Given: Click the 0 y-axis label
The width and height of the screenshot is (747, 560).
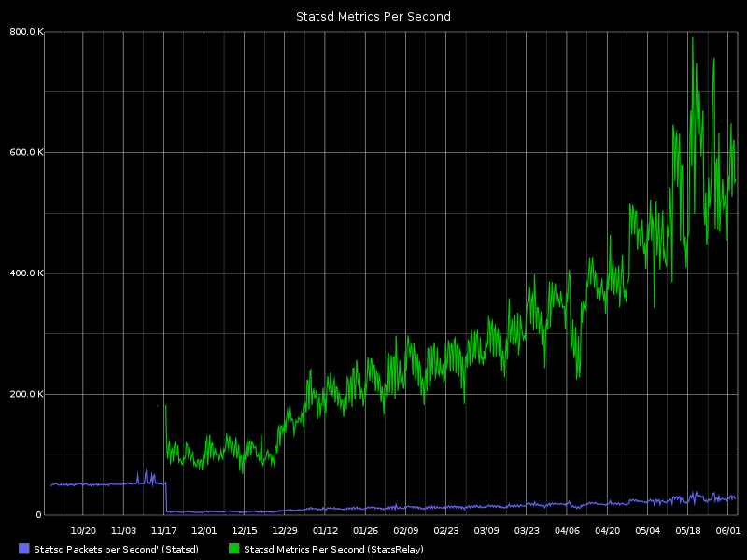Looking at the screenshot, I should coord(39,515).
